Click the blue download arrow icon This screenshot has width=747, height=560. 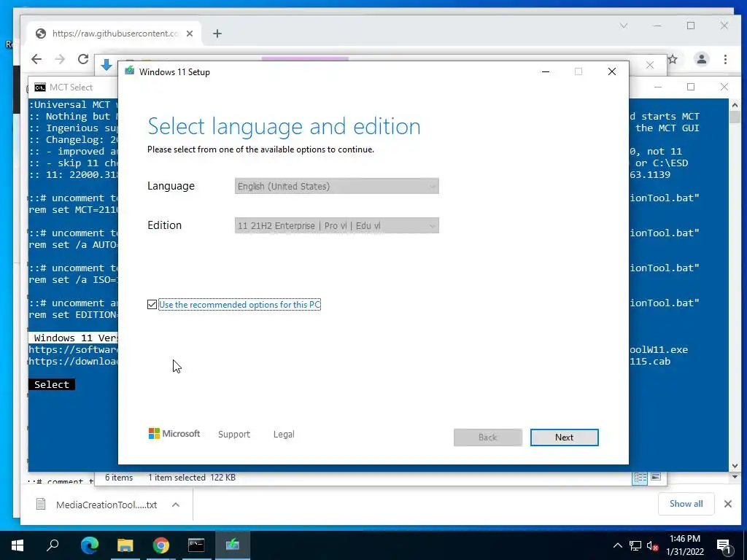pyautogui.click(x=107, y=65)
